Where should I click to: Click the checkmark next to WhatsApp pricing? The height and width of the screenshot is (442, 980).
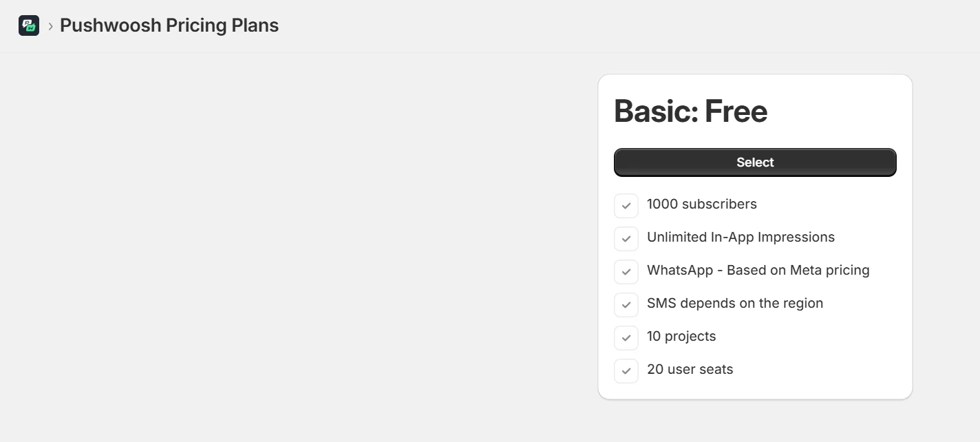626,271
